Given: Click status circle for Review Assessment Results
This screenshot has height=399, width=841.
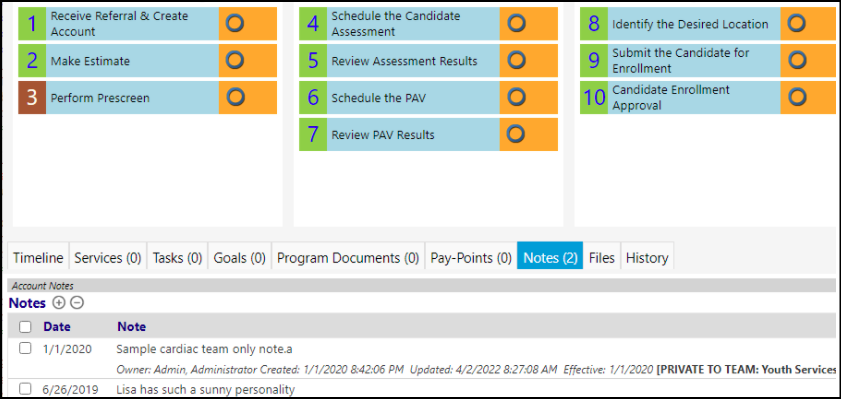Looking at the screenshot, I should pyautogui.click(x=516, y=60).
